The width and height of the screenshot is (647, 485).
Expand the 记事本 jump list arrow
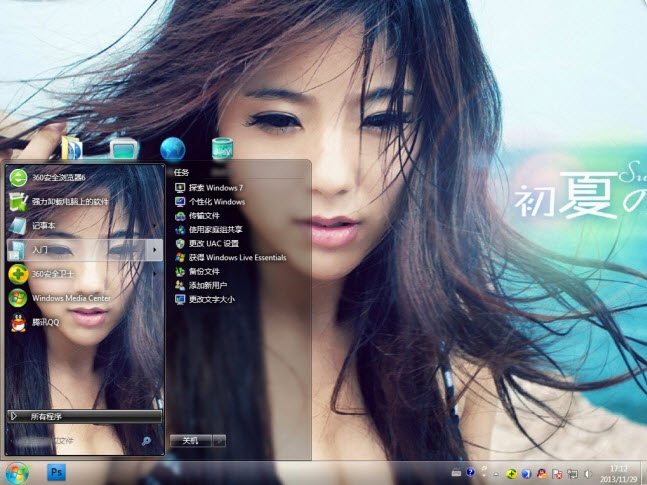(155, 225)
